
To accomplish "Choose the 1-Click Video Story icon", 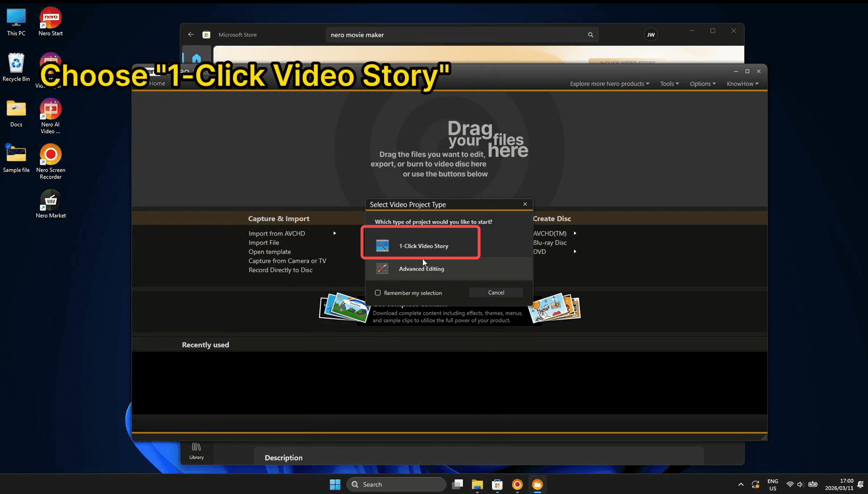I will point(382,246).
